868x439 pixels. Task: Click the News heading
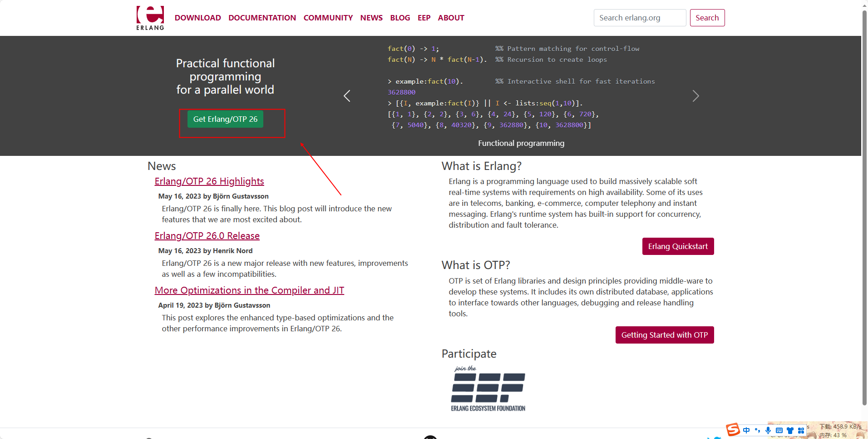click(162, 166)
